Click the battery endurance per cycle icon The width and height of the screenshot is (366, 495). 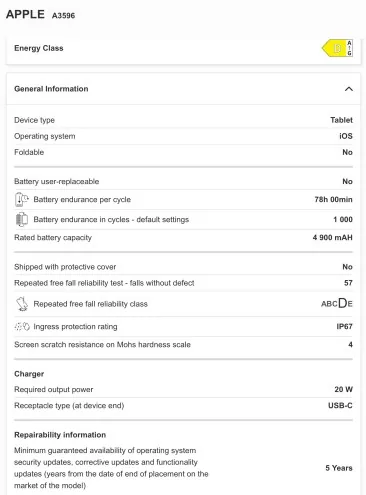tap(22, 199)
